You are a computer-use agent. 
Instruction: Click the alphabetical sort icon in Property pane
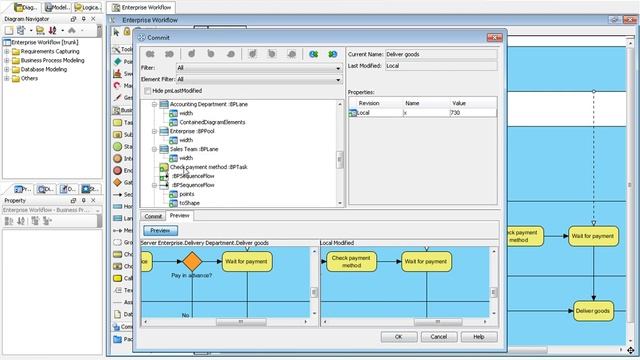[21, 221]
